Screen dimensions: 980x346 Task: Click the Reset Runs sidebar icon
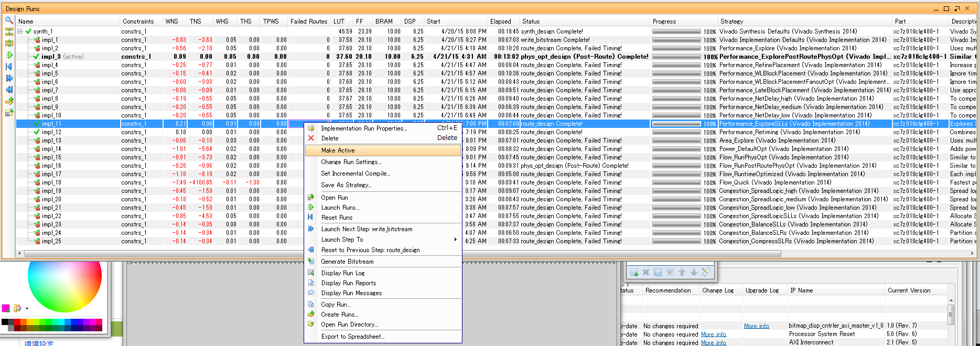(x=9, y=67)
